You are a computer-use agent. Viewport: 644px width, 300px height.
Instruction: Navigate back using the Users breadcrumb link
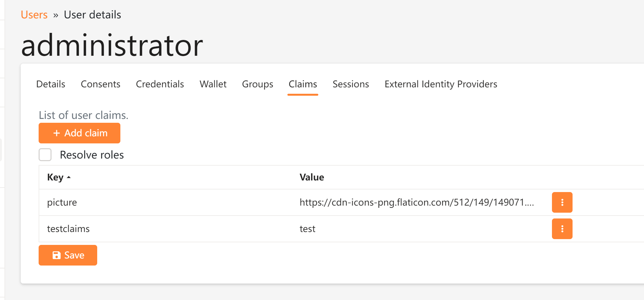click(x=34, y=15)
